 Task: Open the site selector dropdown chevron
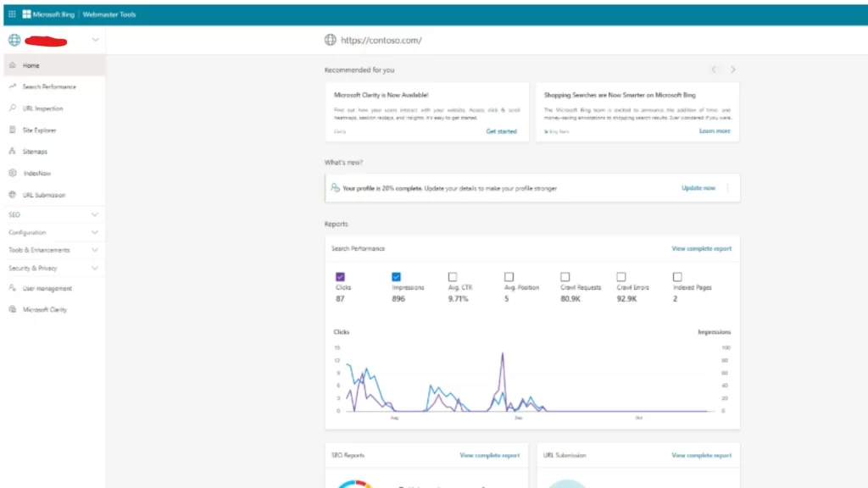95,40
